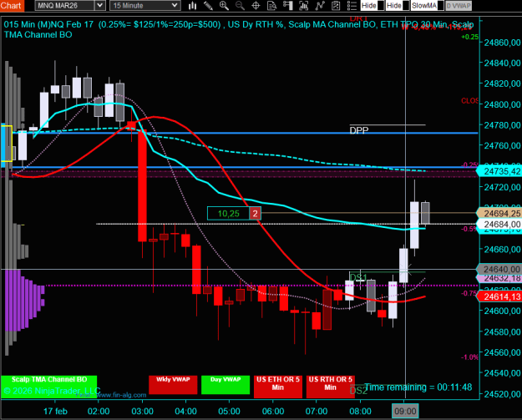Click the DS2 support label

coord(358,391)
